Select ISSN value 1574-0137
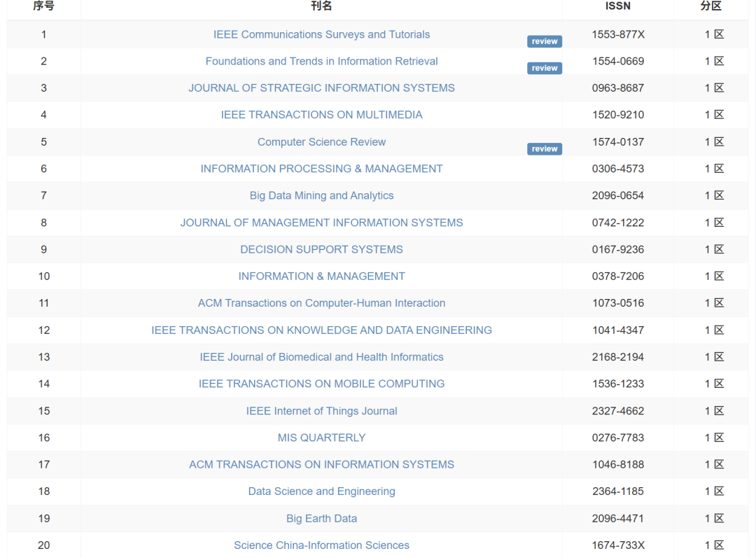The image size is (756, 558). (x=618, y=142)
